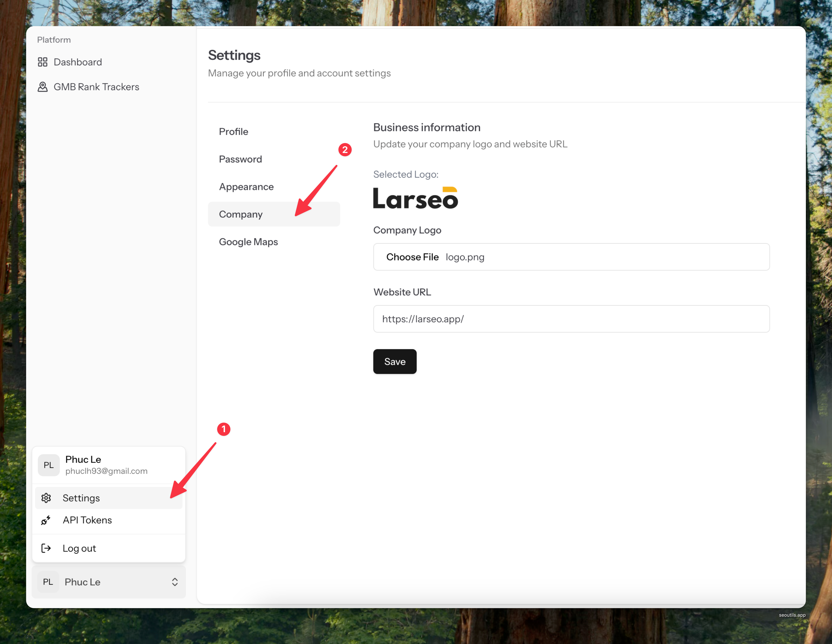Click the Choose File button
This screenshot has height=644, width=832.
coord(412,257)
